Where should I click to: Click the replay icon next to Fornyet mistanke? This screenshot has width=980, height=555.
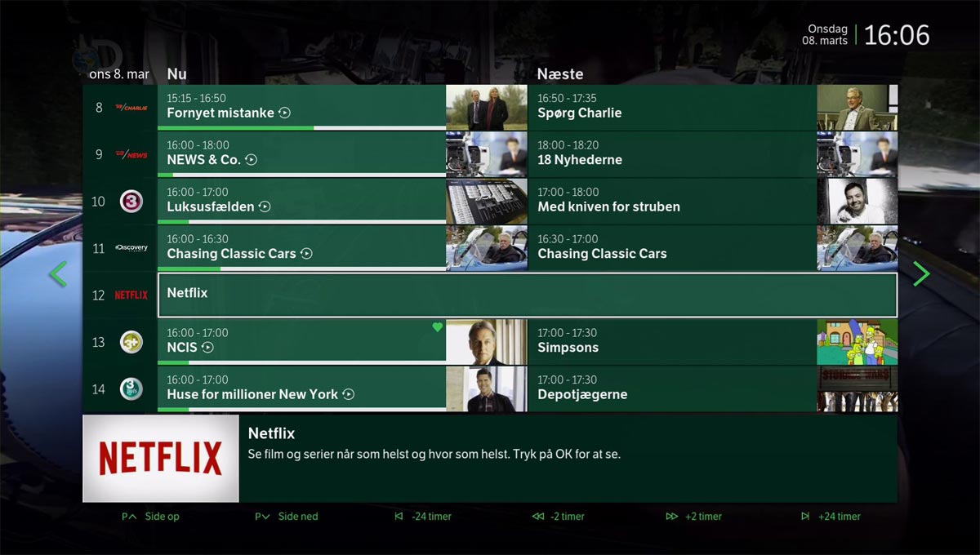pyautogui.click(x=284, y=113)
